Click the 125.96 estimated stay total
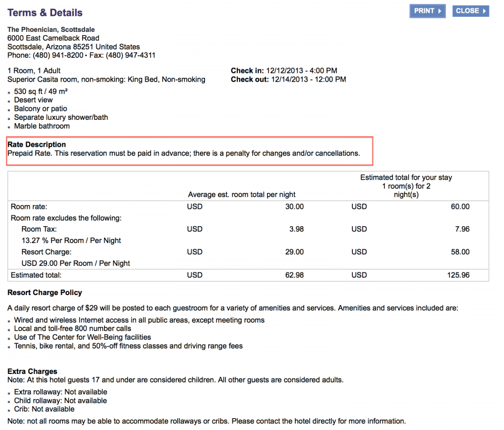This screenshot has height=430, width=504. pos(459,275)
